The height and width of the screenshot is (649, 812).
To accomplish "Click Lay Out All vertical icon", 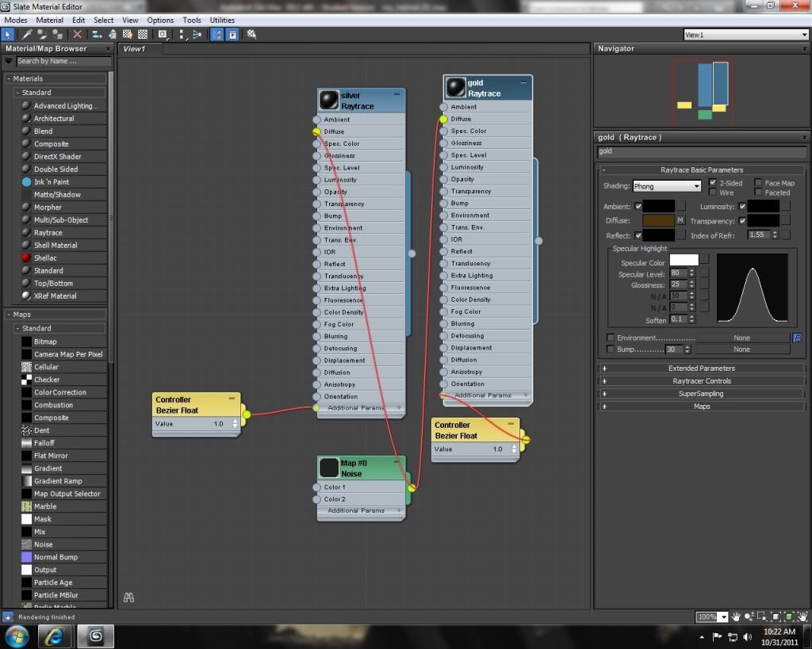I will click(x=182, y=35).
